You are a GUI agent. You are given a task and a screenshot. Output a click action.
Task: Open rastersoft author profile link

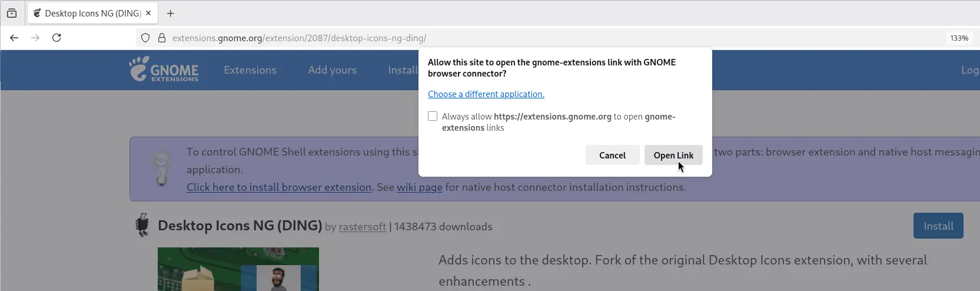point(363,227)
